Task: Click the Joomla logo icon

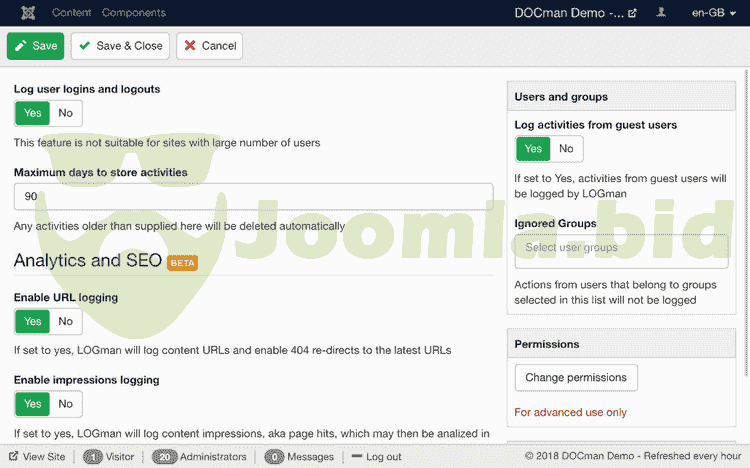Action: (x=28, y=13)
